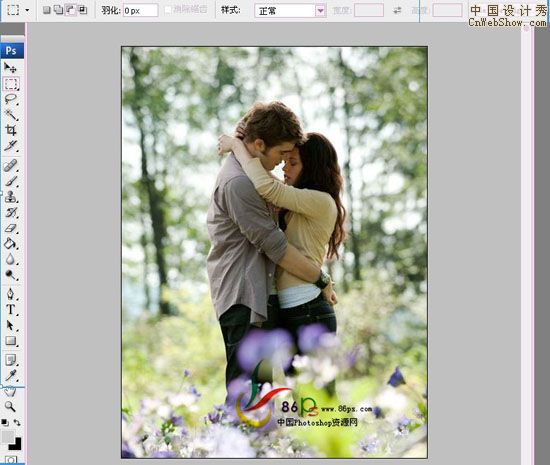Click the Ps logo at toolbox top
Image resolution: width=550 pixels, height=465 pixels.
pyautogui.click(x=12, y=51)
